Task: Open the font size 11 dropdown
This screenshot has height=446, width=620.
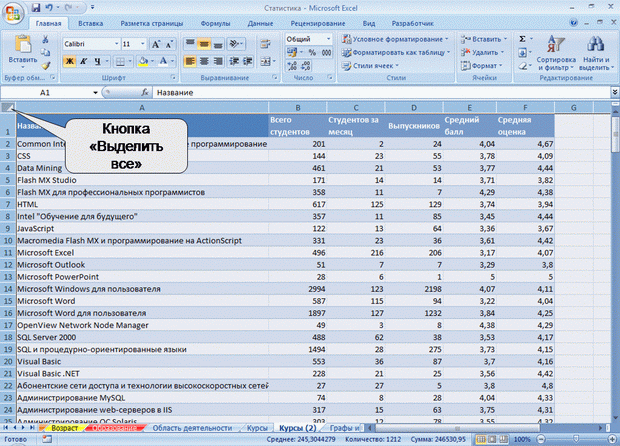Action: pos(143,44)
